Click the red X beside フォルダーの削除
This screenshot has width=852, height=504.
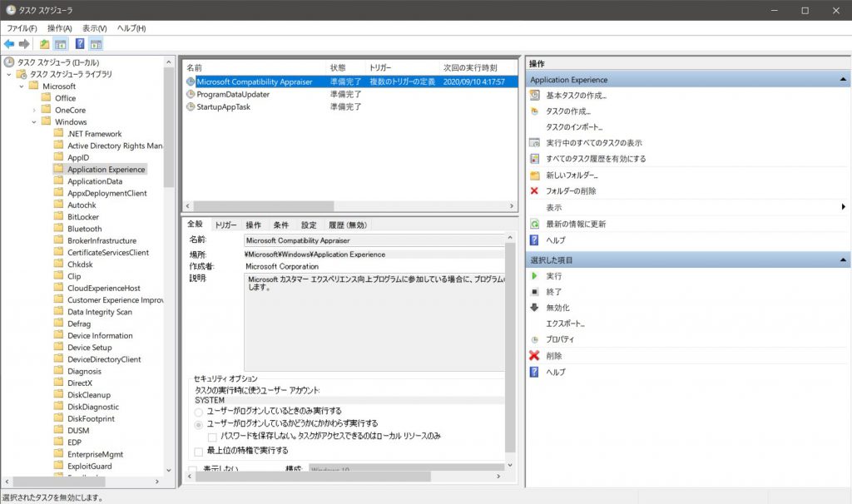pyautogui.click(x=535, y=191)
